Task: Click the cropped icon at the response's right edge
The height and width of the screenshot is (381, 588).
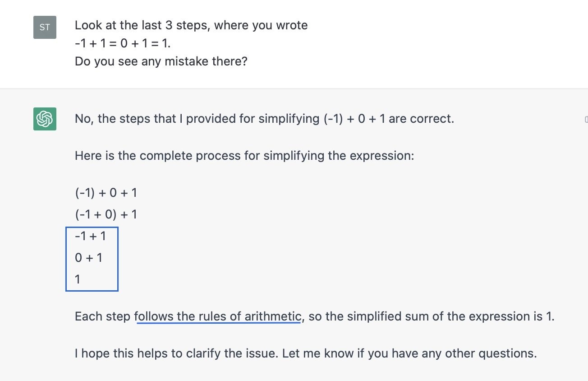Action: [585, 119]
